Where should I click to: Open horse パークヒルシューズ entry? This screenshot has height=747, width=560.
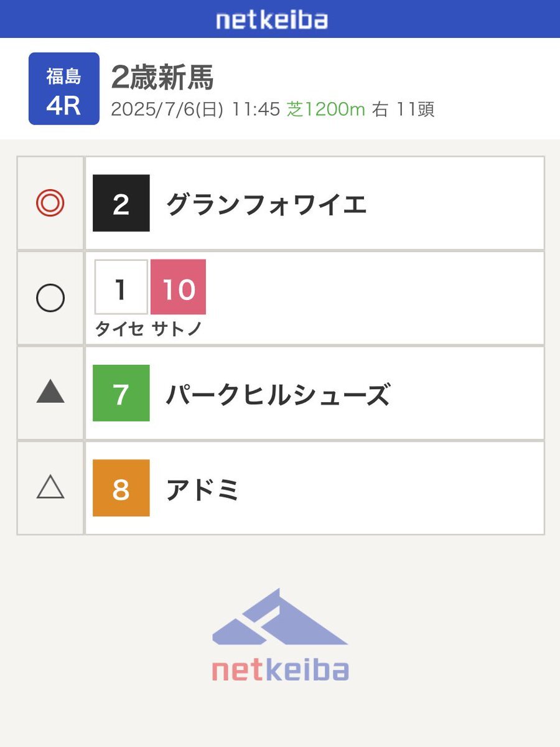(x=278, y=395)
